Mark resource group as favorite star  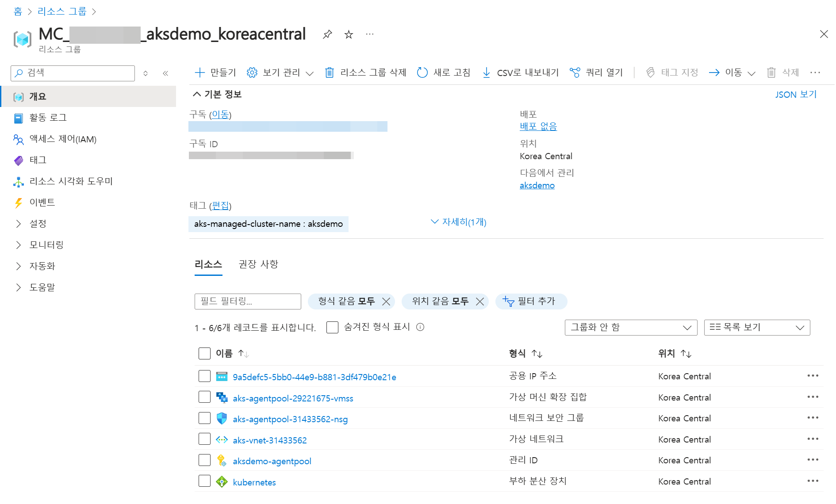tap(349, 34)
